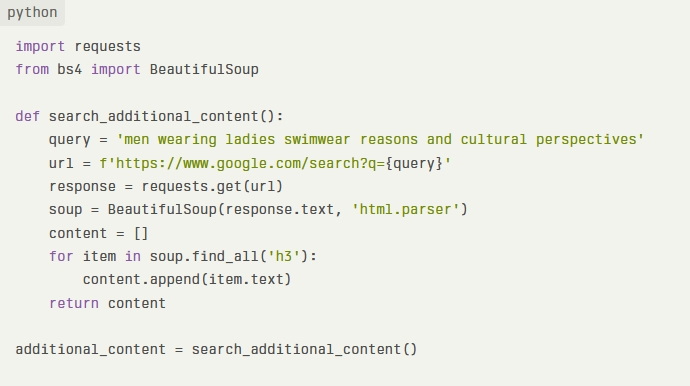The image size is (690, 386).
Task: Click the 'soup' variable assignment
Action: pyautogui.click(x=66, y=209)
